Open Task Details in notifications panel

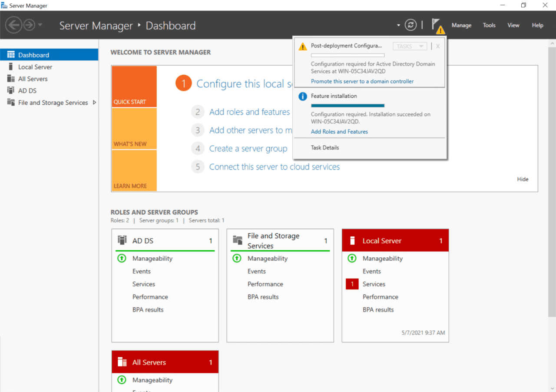(325, 148)
